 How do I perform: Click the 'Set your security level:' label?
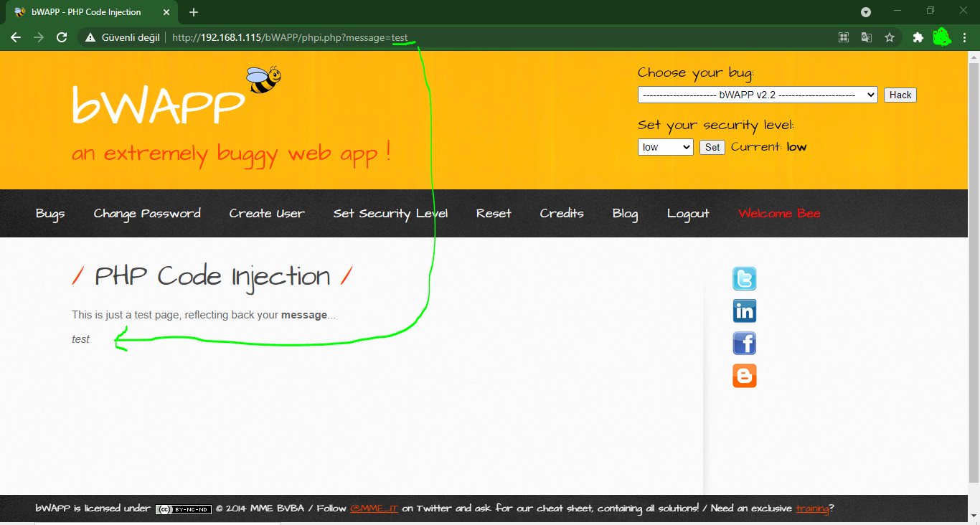point(716,126)
